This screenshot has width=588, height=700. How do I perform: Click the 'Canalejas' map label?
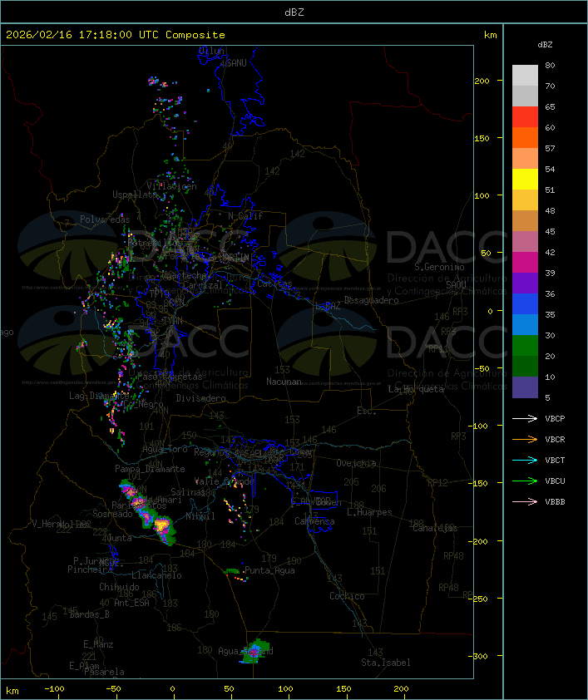(x=435, y=529)
